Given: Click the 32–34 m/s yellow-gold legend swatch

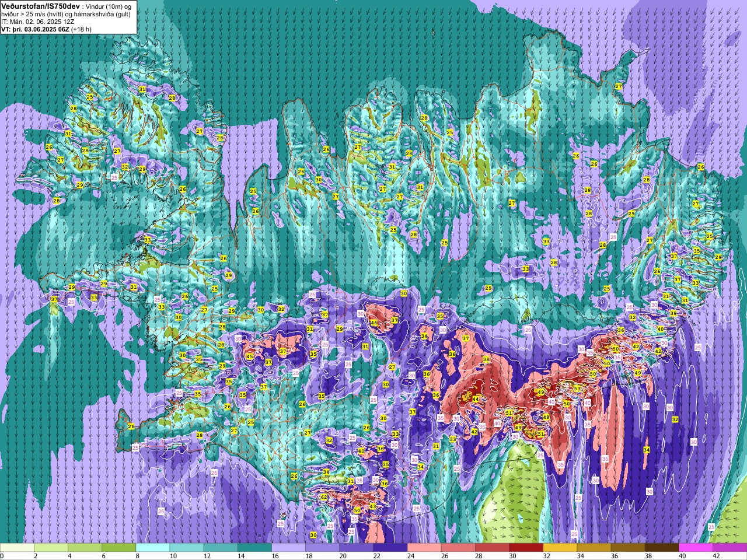Looking at the screenshot, I should pos(560,548).
